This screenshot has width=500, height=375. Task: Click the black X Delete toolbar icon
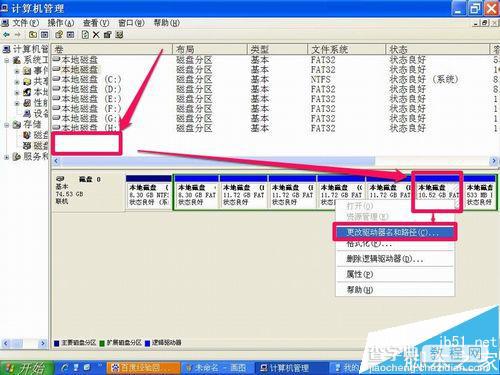point(96,35)
